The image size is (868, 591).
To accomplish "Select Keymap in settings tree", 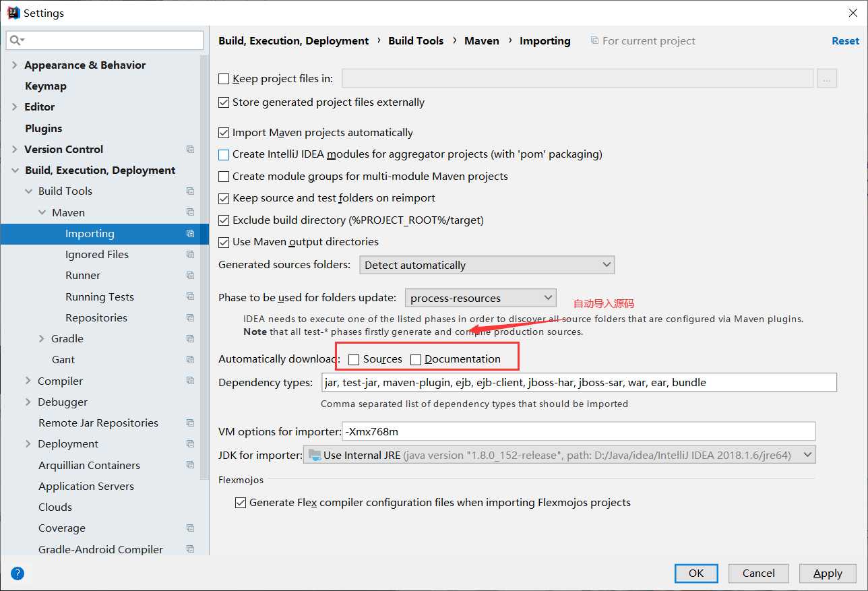I will click(x=46, y=86).
